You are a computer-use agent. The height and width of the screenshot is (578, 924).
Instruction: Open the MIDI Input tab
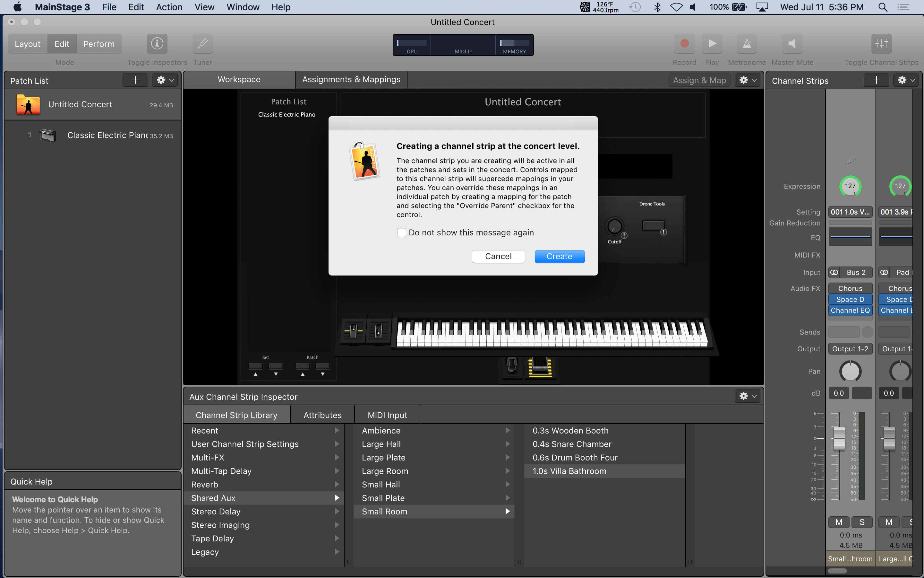click(x=387, y=415)
